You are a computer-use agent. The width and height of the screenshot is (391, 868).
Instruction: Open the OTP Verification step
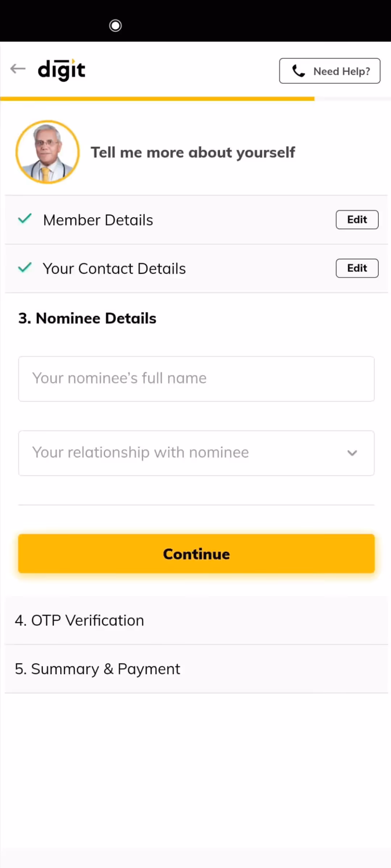coord(79,620)
